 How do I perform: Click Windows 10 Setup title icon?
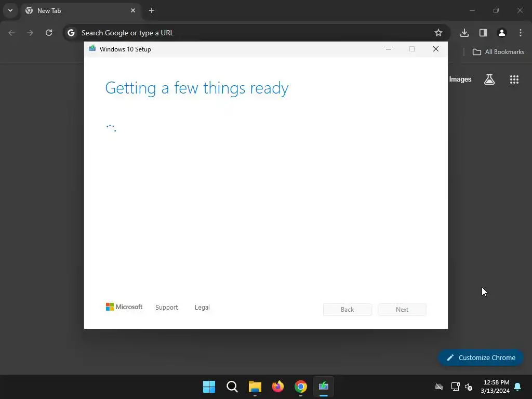click(92, 48)
